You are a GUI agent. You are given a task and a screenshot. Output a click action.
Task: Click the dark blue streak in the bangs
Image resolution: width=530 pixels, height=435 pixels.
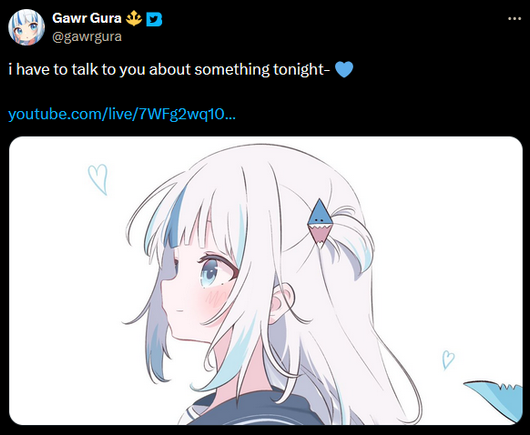tap(176, 220)
